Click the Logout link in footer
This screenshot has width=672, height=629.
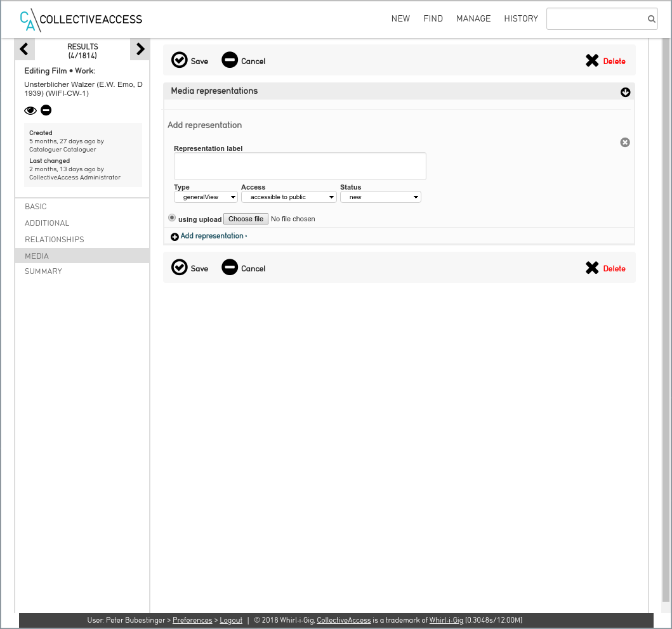tap(231, 620)
